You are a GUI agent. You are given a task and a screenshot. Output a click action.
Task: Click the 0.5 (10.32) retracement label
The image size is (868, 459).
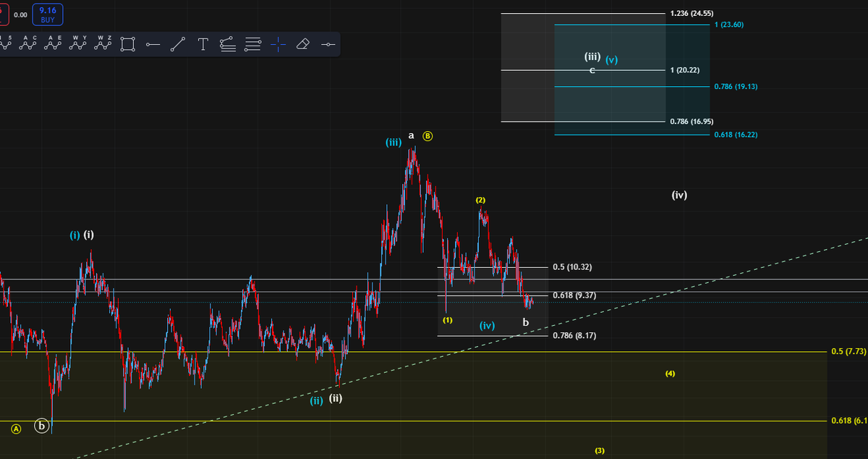coord(572,267)
